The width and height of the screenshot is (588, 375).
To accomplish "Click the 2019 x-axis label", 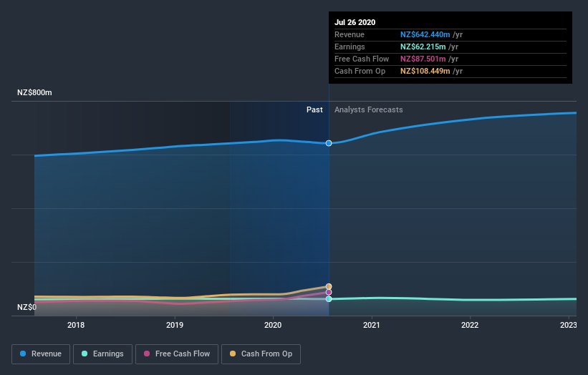I will (x=175, y=325).
